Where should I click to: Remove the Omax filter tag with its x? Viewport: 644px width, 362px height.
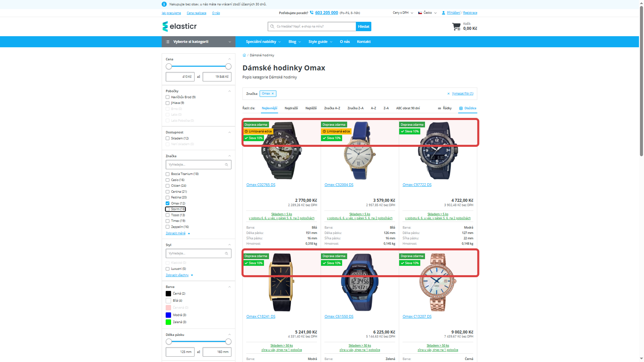tap(273, 94)
